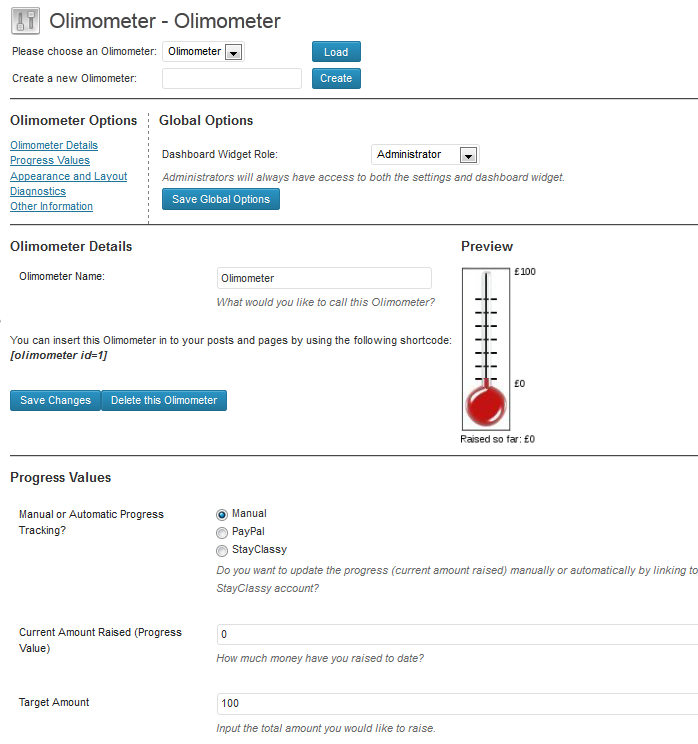This screenshot has height=744, width=698.
Task: Click the Save Changes button
Action: pyautogui.click(x=55, y=400)
